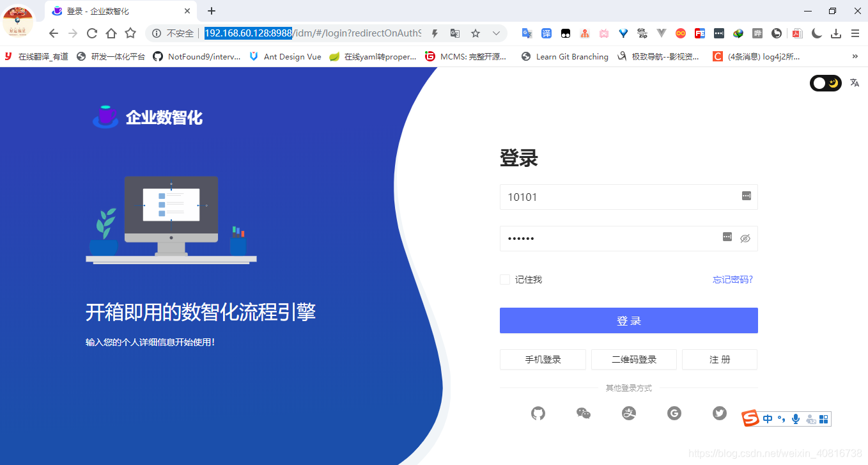
Task: Click the WeChat login icon
Action: (x=583, y=413)
